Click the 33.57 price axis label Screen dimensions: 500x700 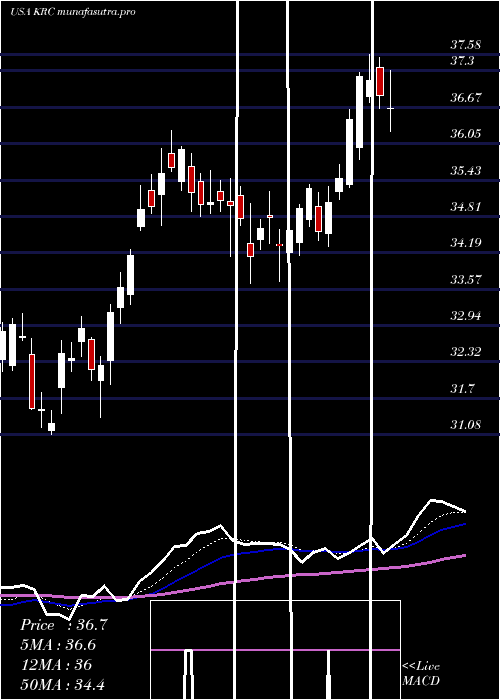[x=466, y=279]
